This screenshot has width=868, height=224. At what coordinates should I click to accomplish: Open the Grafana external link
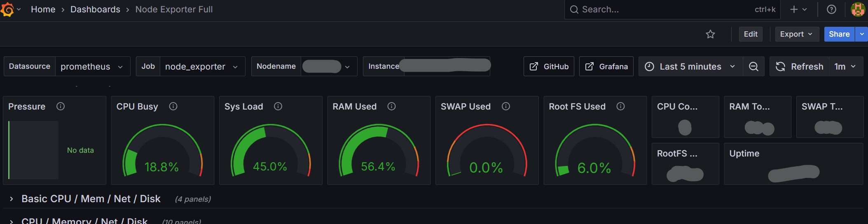tap(606, 66)
